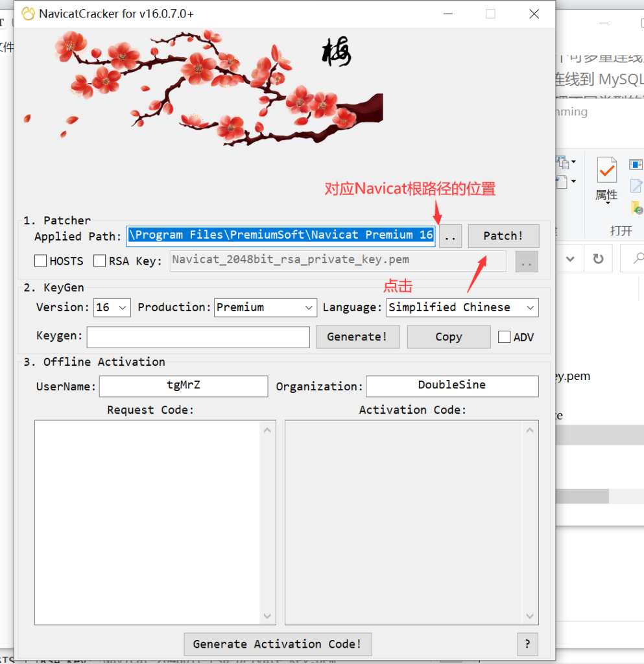The height and width of the screenshot is (664, 644).
Task: Expand the address bar chevron in Explorer
Action: pyautogui.click(x=570, y=259)
